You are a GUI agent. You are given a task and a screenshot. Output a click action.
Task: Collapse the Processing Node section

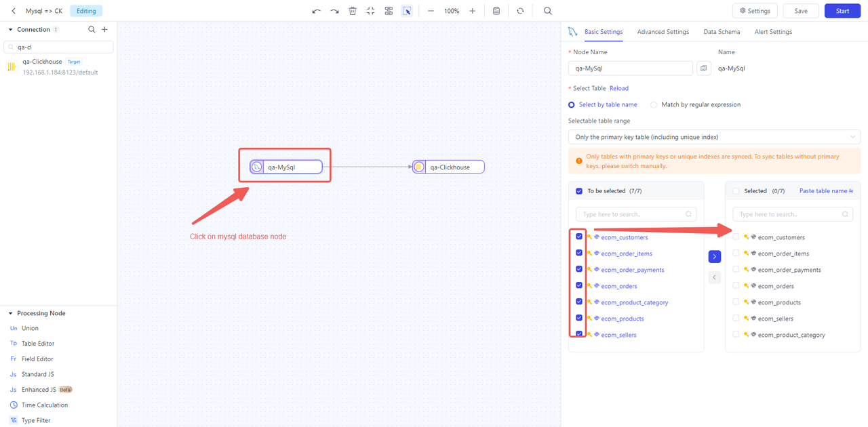point(11,313)
